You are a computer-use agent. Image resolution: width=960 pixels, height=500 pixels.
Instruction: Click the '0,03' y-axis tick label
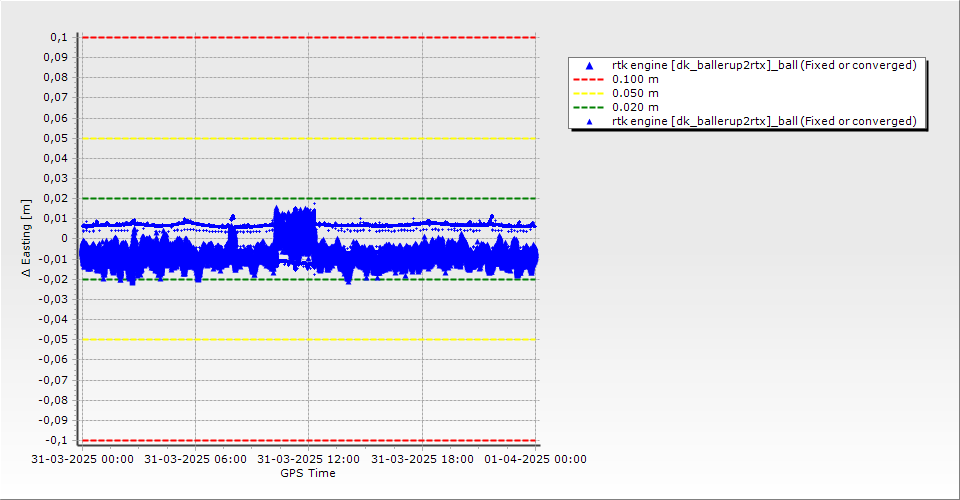pyautogui.click(x=56, y=179)
